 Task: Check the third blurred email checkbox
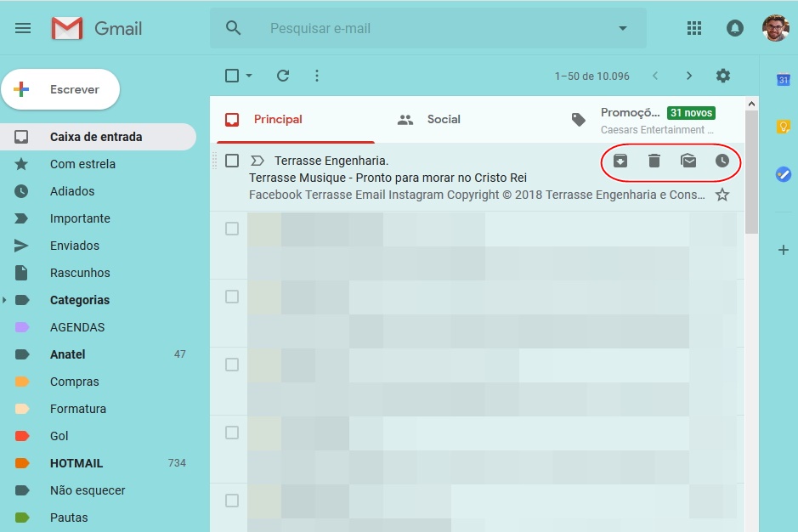(x=232, y=365)
